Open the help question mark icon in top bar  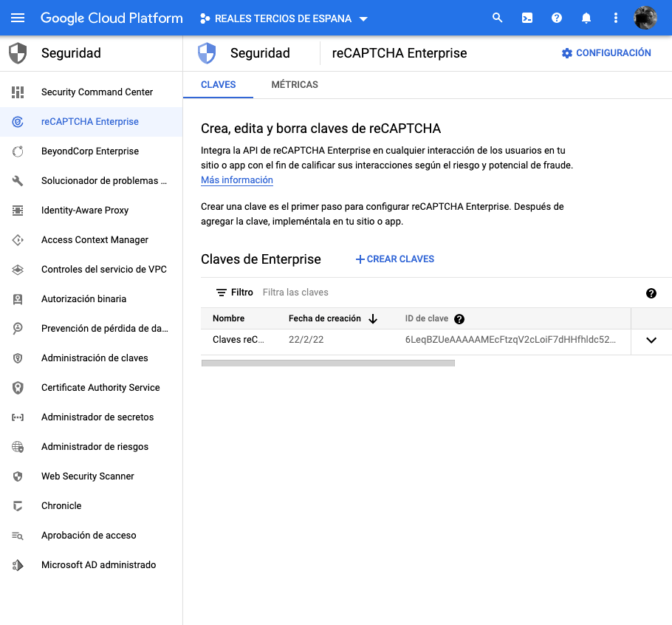click(557, 18)
